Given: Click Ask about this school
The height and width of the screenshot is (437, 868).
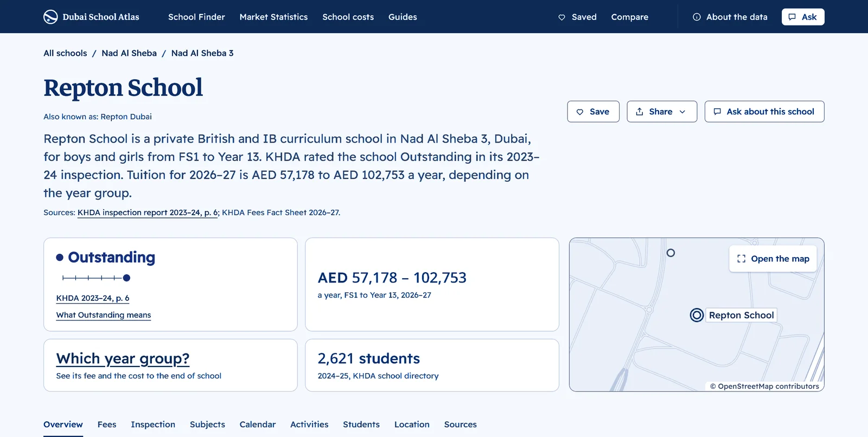Looking at the screenshot, I should 764,112.
